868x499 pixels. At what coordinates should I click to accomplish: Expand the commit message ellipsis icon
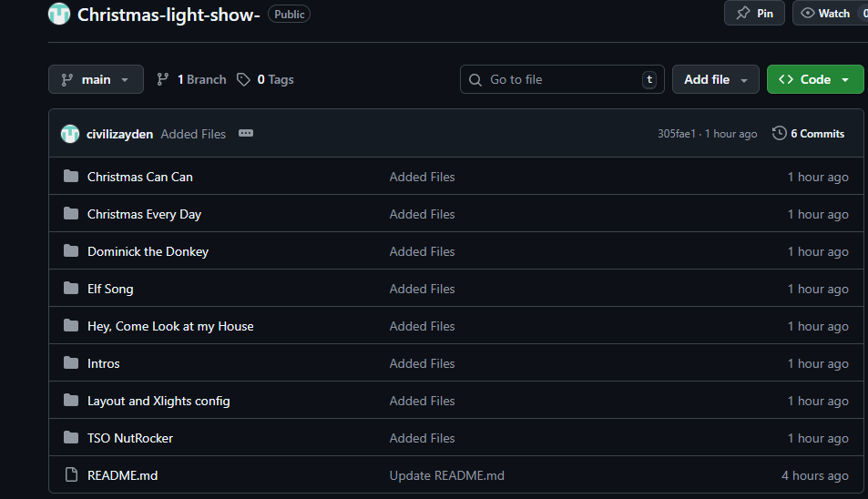click(x=245, y=134)
